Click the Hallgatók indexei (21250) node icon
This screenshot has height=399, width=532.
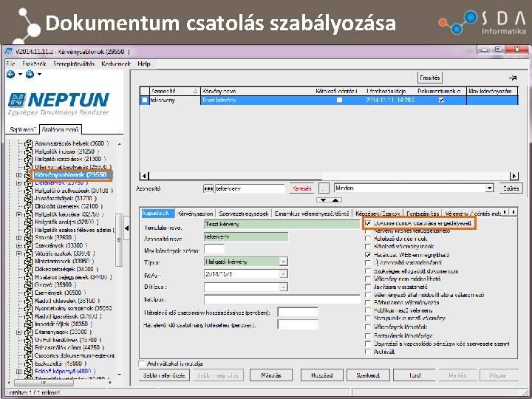click(29, 151)
